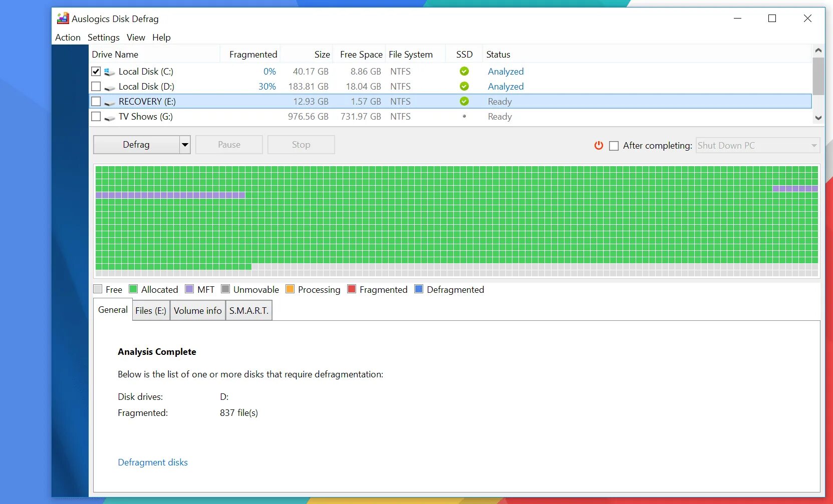This screenshot has width=833, height=504.
Task: Check the TV Shows (G:) checkbox
Action: (x=96, y=116)
